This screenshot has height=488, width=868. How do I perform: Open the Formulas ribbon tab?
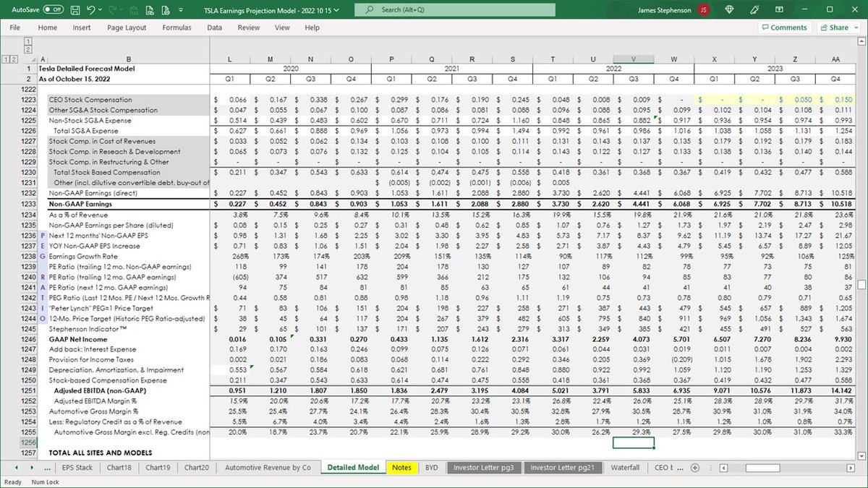click(x=176, y=27)
